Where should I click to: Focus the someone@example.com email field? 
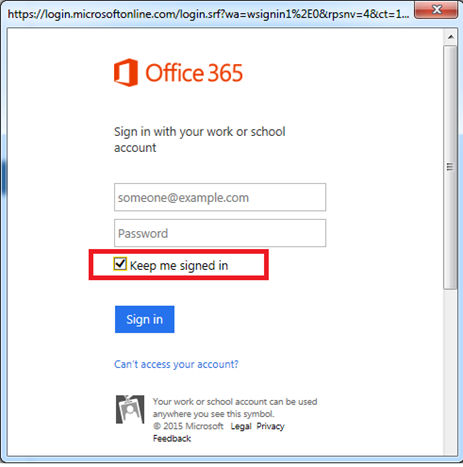[x=220, y=197]
